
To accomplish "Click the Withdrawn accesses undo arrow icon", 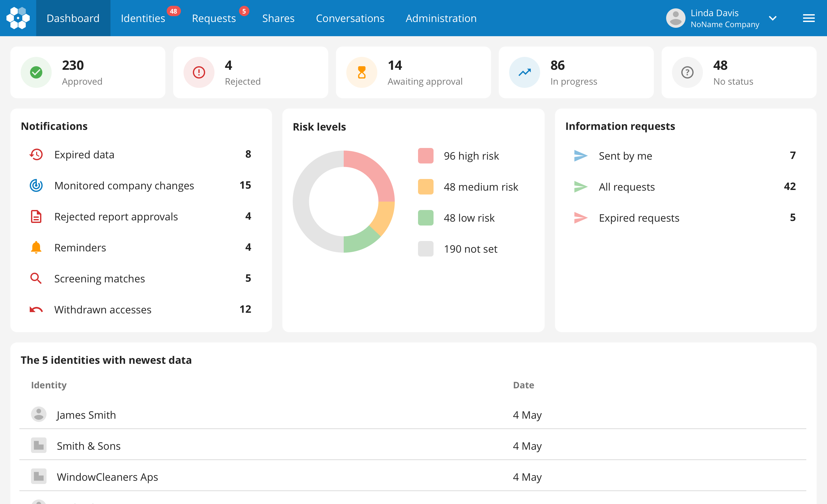I will pos(36,310).
